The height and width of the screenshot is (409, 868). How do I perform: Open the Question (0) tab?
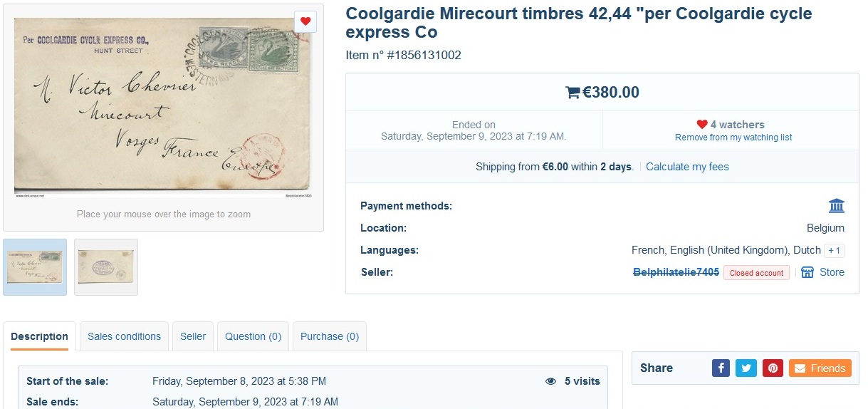(253, 336)
